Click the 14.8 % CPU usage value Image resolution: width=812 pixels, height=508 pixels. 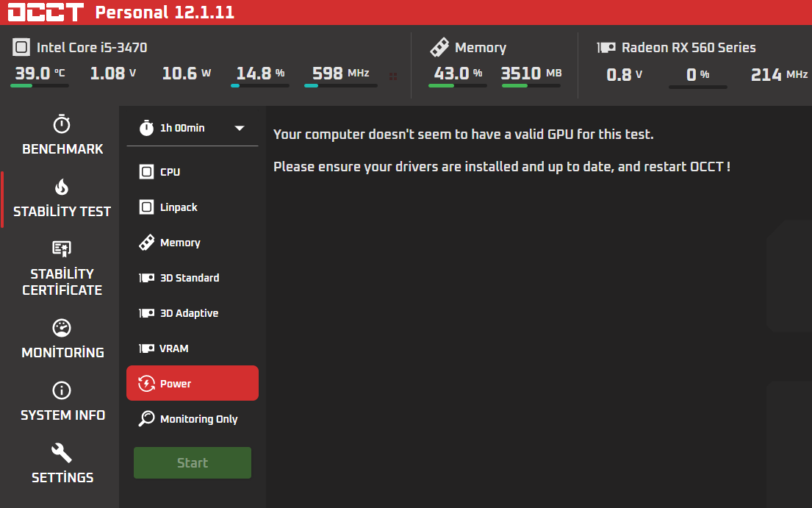point(260,73)
